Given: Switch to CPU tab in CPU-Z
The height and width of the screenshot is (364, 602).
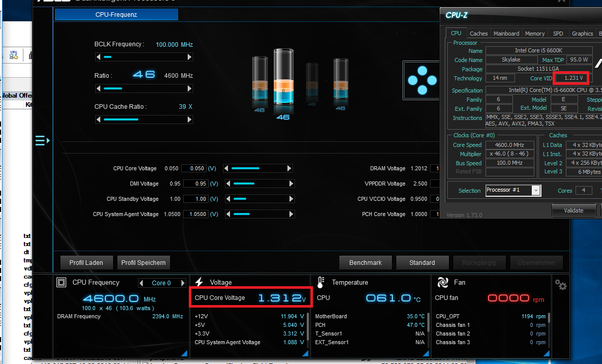Looking at the screenshot, I should pos(456,34).
